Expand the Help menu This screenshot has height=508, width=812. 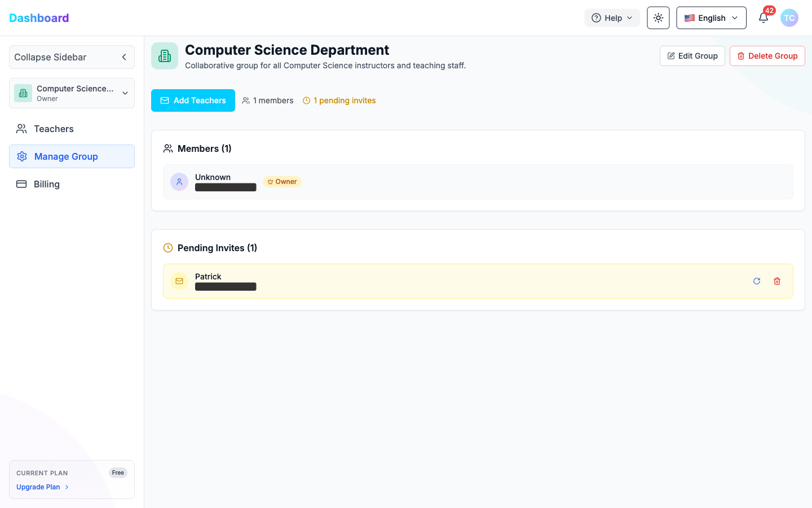point(612,17)
